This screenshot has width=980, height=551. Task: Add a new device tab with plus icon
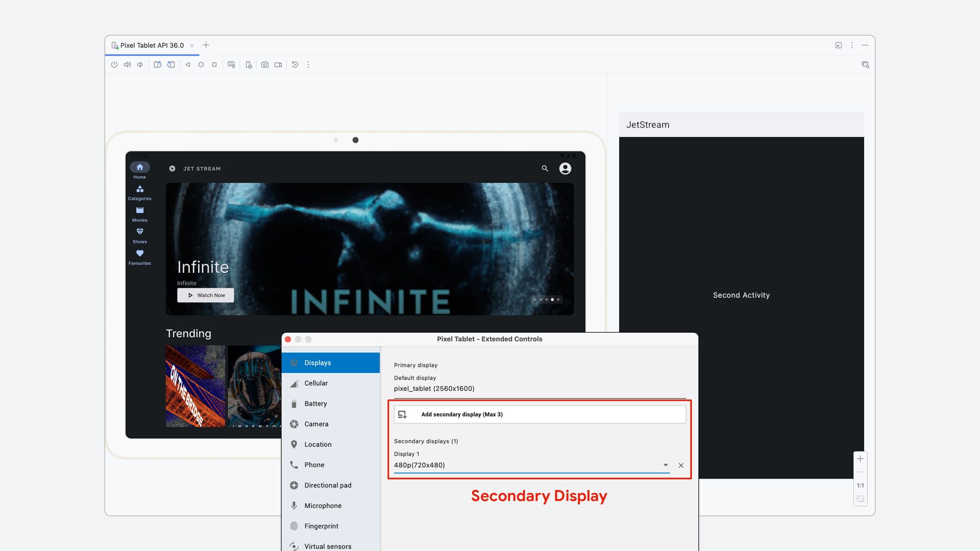coord(206,45)
